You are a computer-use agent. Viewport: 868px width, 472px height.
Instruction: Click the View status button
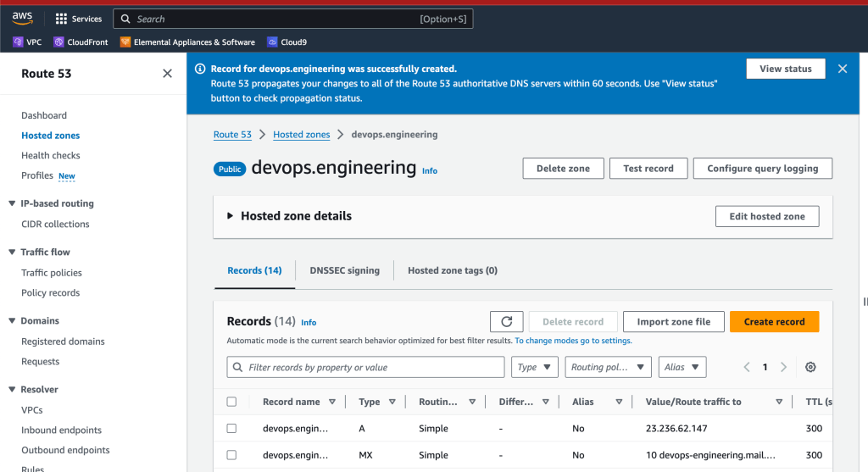[x=786, y=69]
